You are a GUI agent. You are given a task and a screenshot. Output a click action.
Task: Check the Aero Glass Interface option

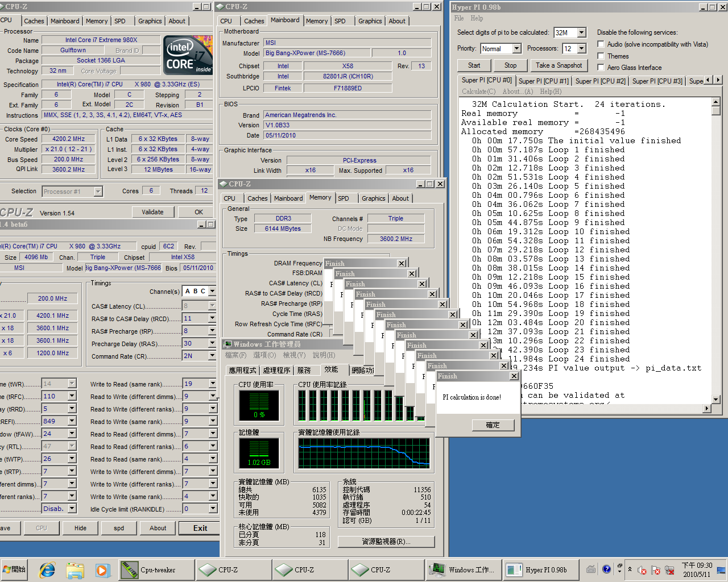point(601,67)
